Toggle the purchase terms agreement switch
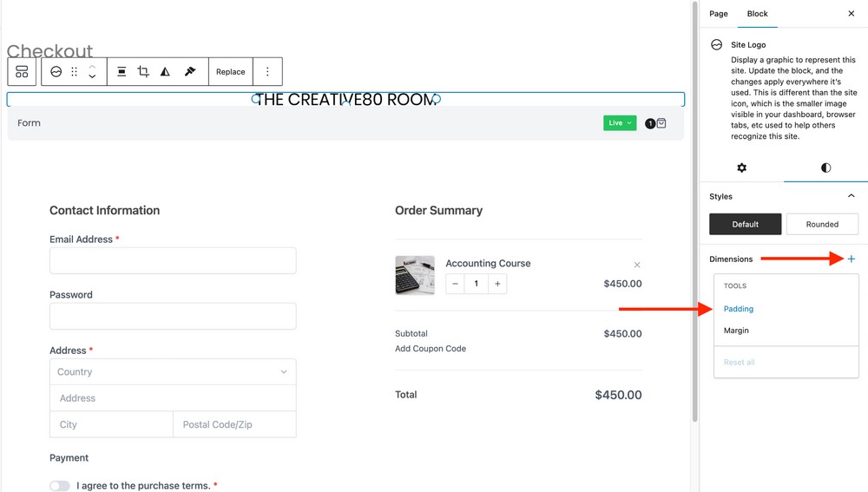This screenshot has width=868, height=492. [x=60, y=486]
